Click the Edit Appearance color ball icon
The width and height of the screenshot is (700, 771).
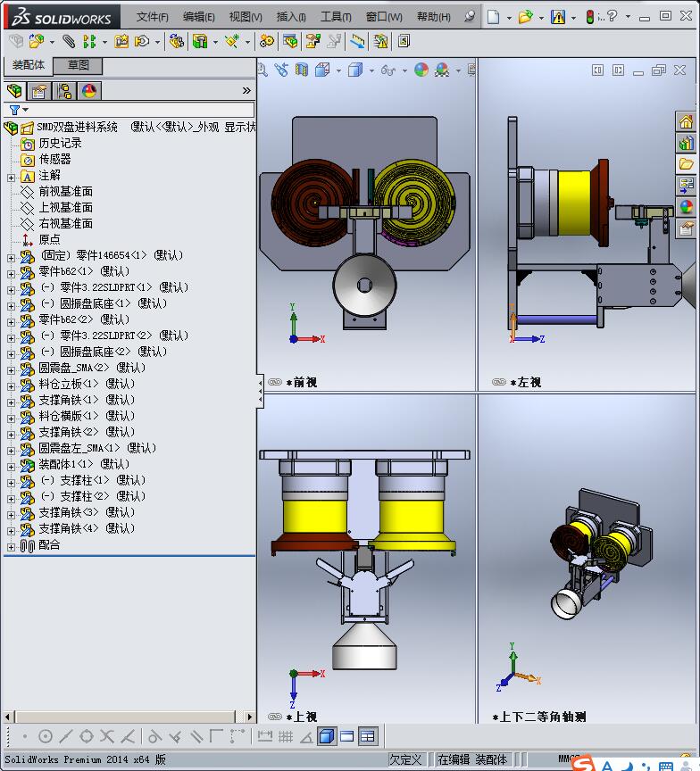click(x=421, y=70)
